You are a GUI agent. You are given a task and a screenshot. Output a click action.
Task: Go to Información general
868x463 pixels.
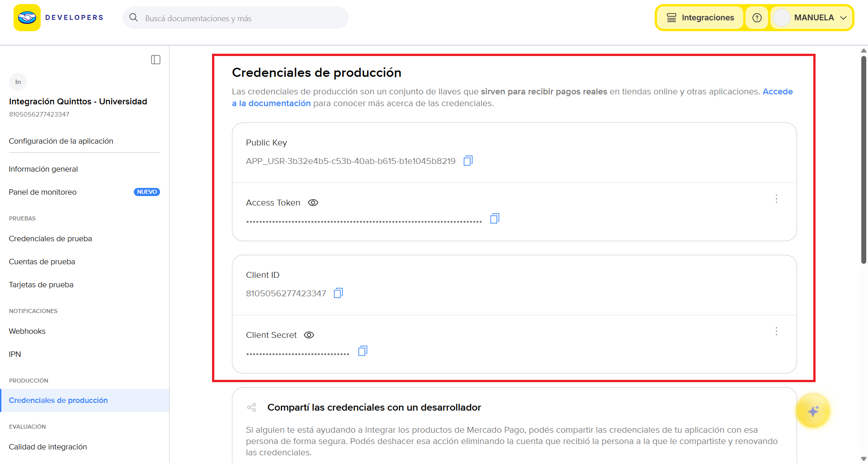tap(43, 169)
